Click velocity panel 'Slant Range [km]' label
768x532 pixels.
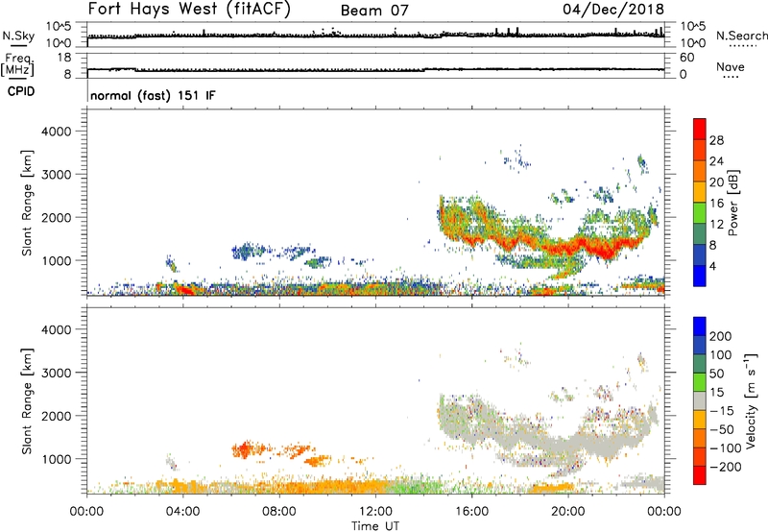(x=27, y=401)
